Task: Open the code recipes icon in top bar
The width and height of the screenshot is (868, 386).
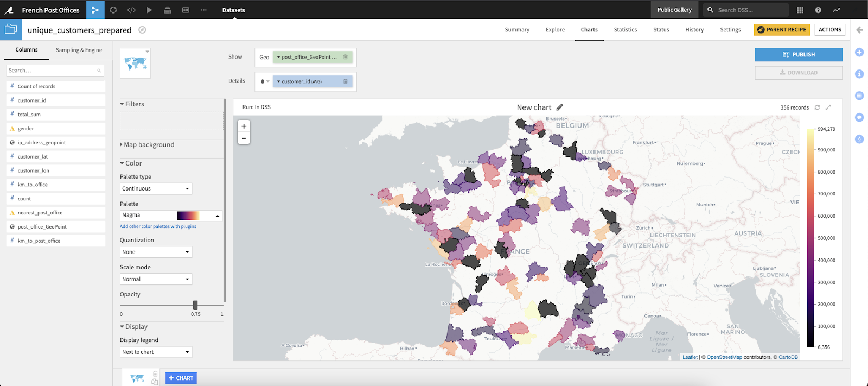Action: 131,10
